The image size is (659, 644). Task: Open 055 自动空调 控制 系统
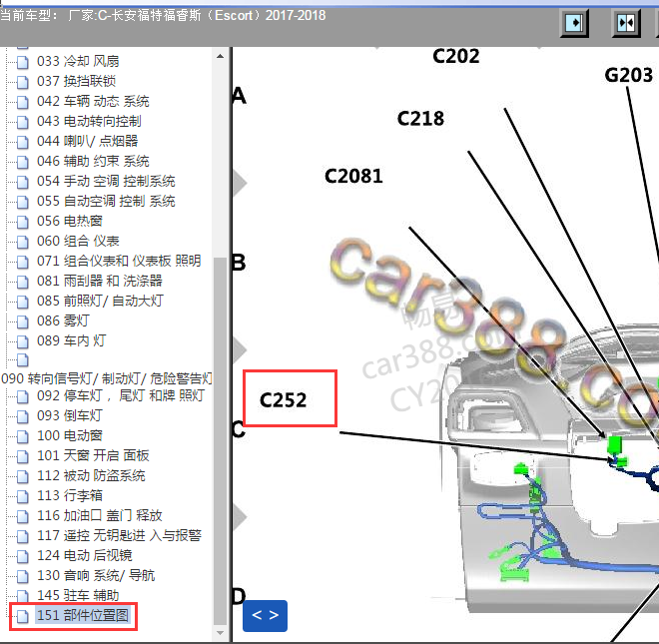[106, 202]
